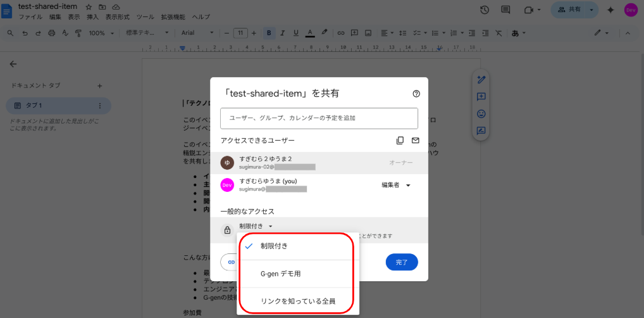
Task: Open the ヘルプ menu
Action: (x=201, y=17)
